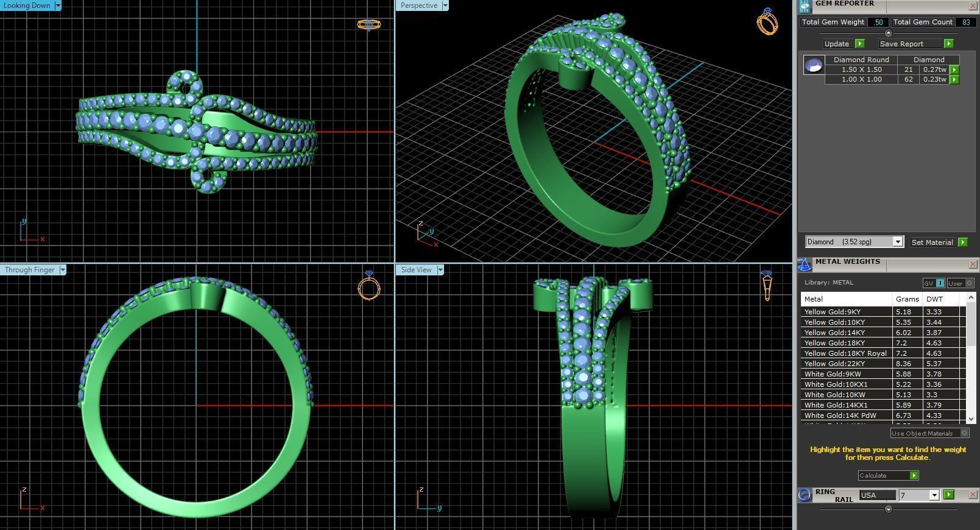Click the 1.50 X 1.50 gem size cell

(x=861, y=69)
